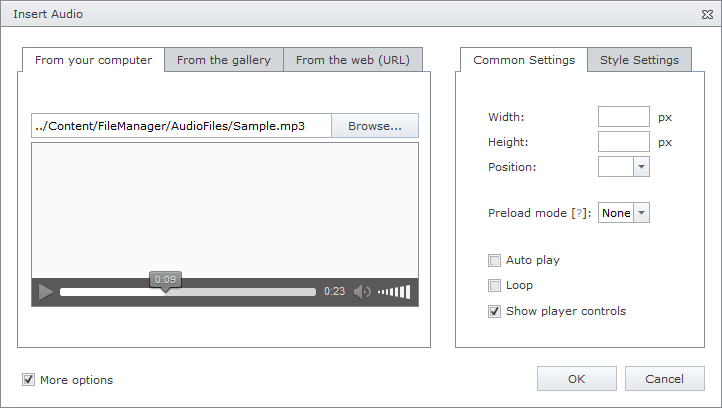
Task: Play the Sample.mp3 audio preview
Action: click(45, 292)
